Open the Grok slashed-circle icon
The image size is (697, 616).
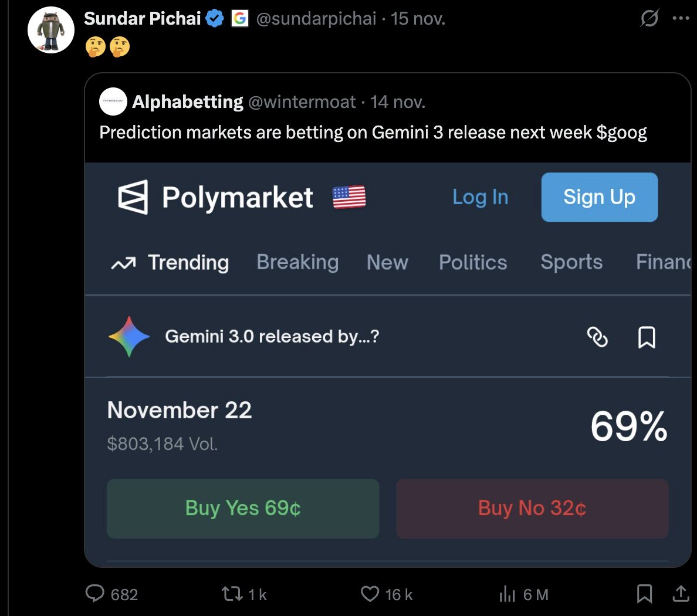pyautogui.click(x=649, y=18)
